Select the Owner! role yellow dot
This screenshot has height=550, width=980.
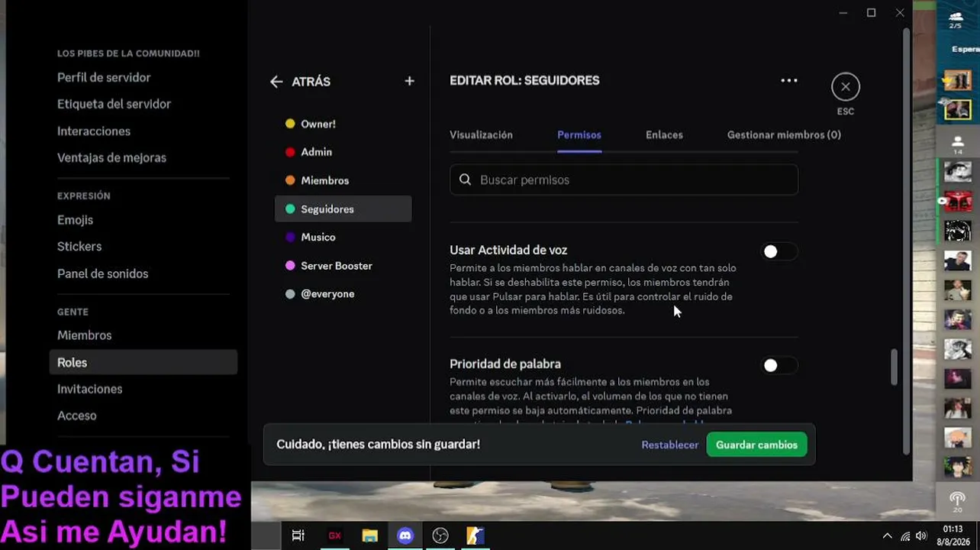pyautogui.click(x=290, y=124)
